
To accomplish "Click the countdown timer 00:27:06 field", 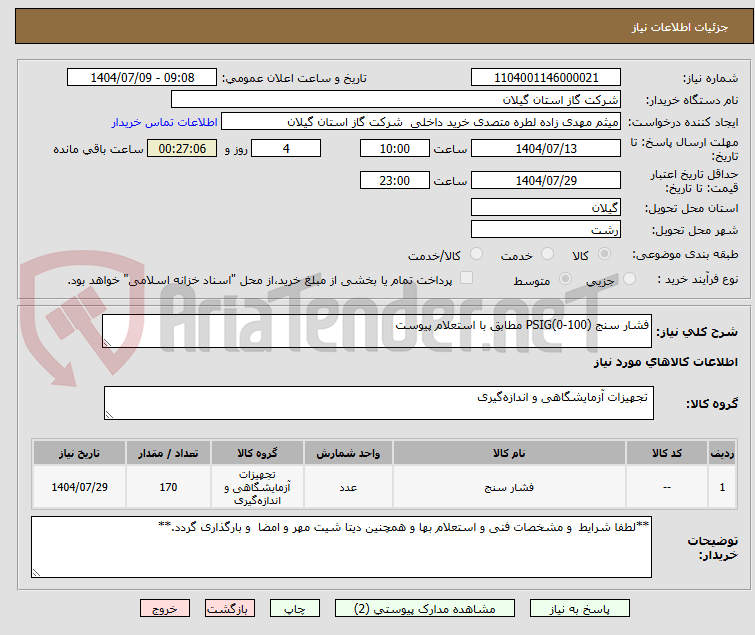I will pos(182,148).
